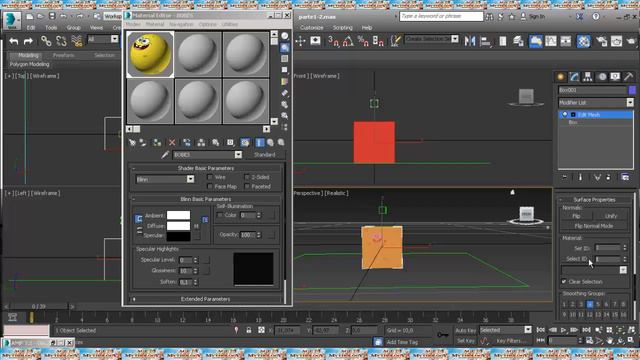The height and width of the screenshot is (360, 640).
Task: Click the red X Reset Map icon
Action: coord(172,142)
